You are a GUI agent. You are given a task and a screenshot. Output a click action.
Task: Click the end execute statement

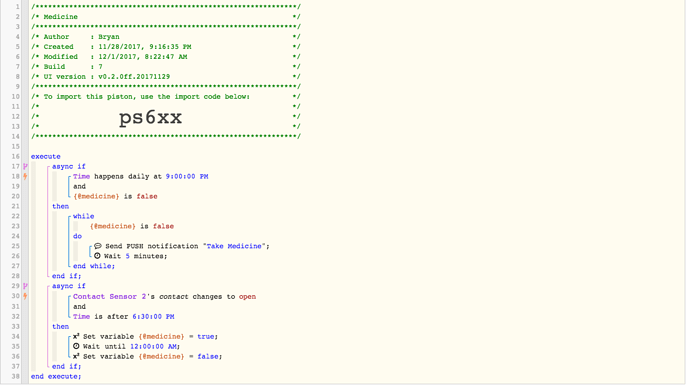(56, 376)
